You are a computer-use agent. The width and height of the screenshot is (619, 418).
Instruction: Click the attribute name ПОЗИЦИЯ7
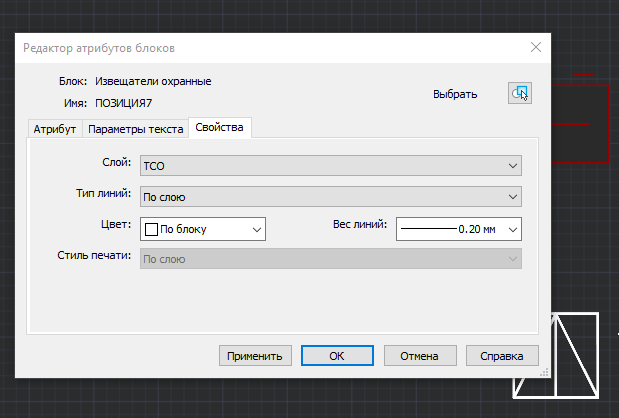pos(124,103)
